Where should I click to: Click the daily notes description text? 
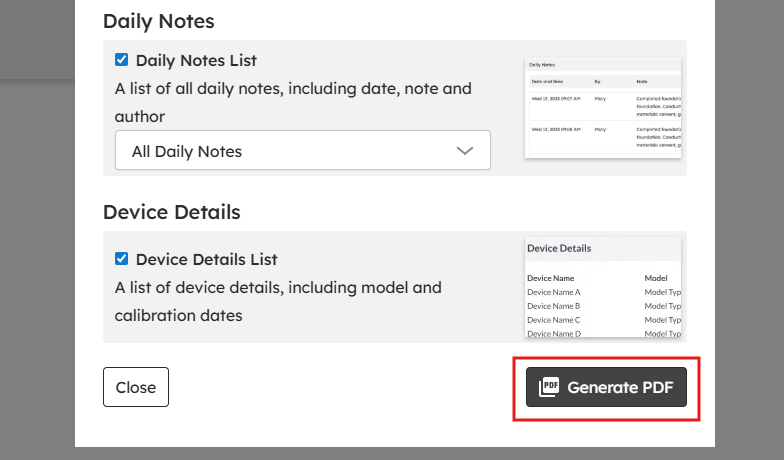(x=292, y=102)
